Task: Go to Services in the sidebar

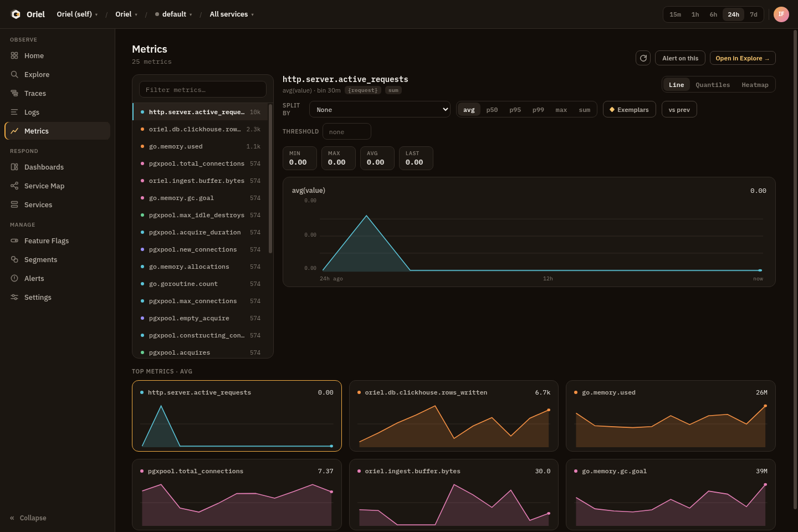Action: click(57, 204)
